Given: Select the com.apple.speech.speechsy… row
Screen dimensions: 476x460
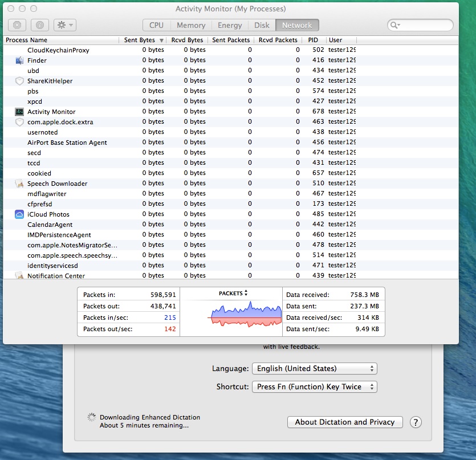Looking at the screenshot, I should click(x=231, y=255).
